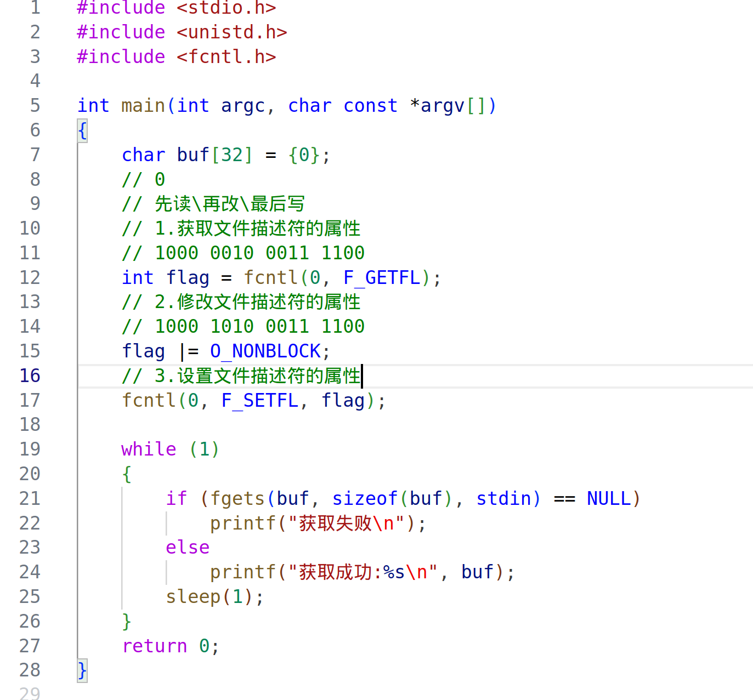Click line number 28 in the gutter
This screenshot has height=700, width=753.
30,670
